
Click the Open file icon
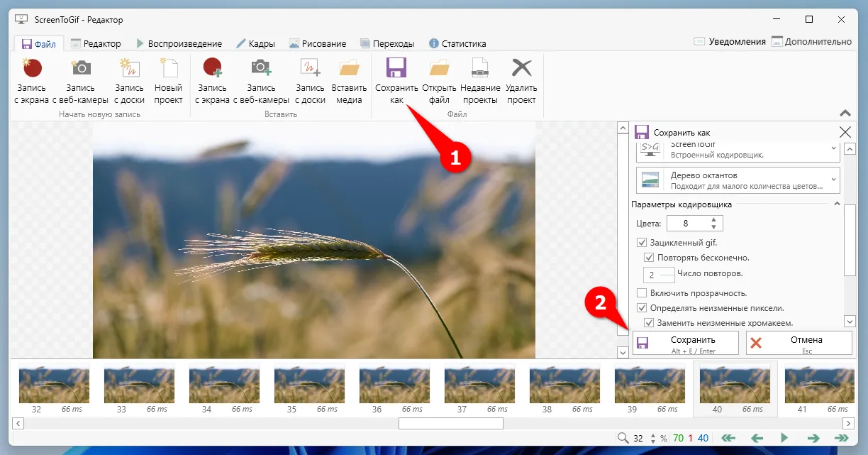tap(439, 68)
